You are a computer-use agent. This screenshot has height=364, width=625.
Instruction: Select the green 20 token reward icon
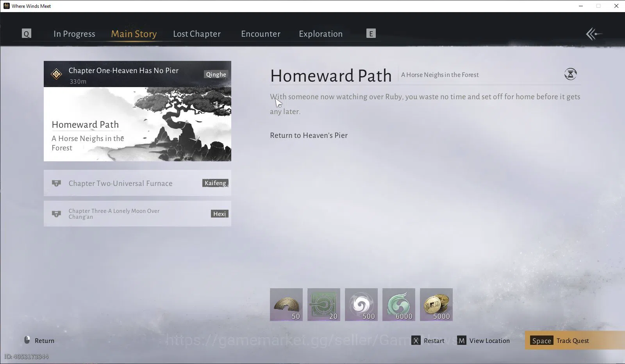tap(324, 305)
